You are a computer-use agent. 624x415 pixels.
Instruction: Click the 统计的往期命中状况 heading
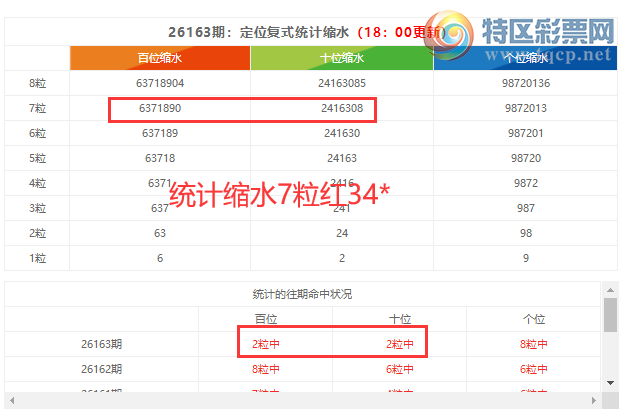click(302, 294)
